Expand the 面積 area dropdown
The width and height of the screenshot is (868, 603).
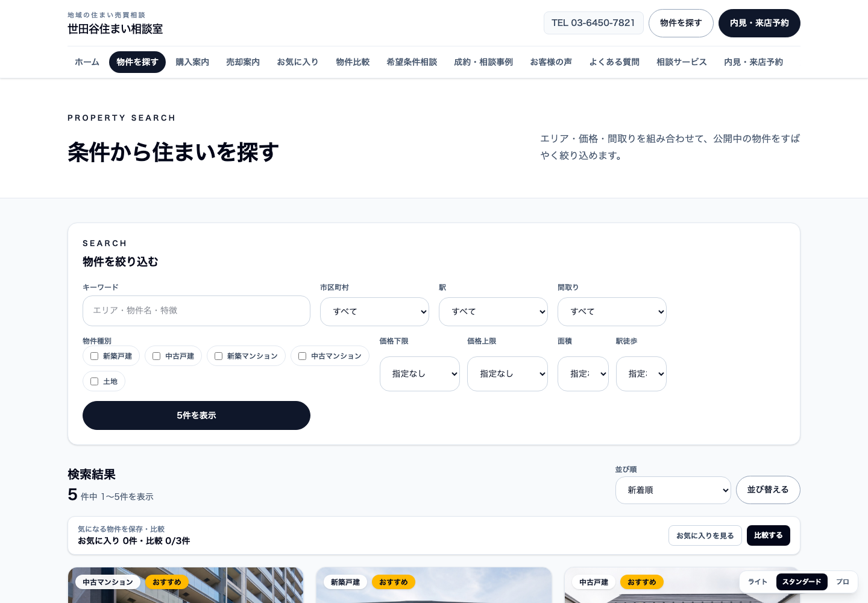[x=583, y=374]
